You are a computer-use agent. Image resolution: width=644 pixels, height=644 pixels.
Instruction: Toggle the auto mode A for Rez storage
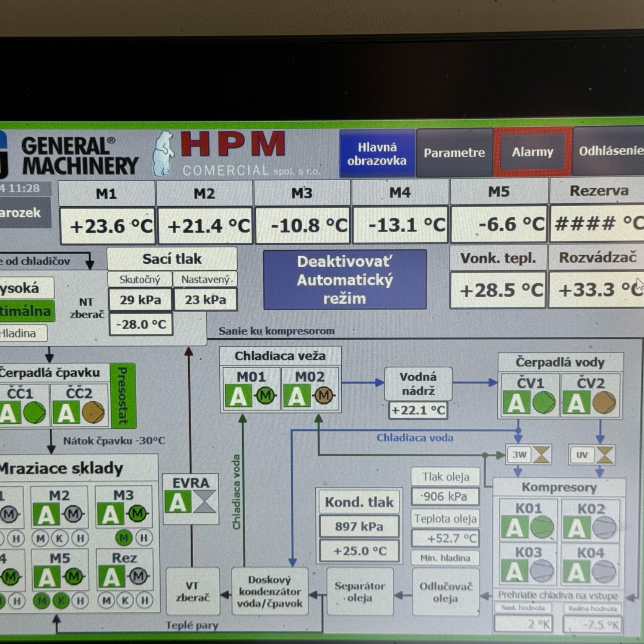pyautogui.click(x=111, y=577)
